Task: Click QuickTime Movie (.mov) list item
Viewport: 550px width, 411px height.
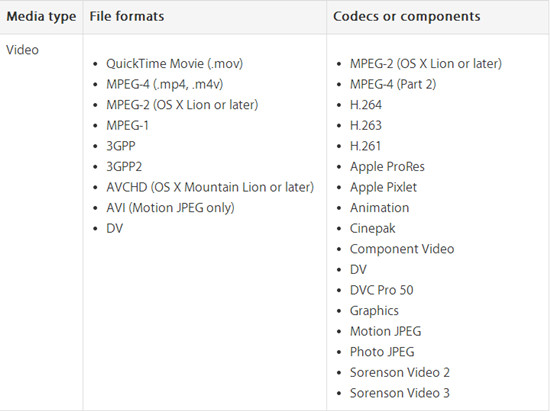Action: 174,64
